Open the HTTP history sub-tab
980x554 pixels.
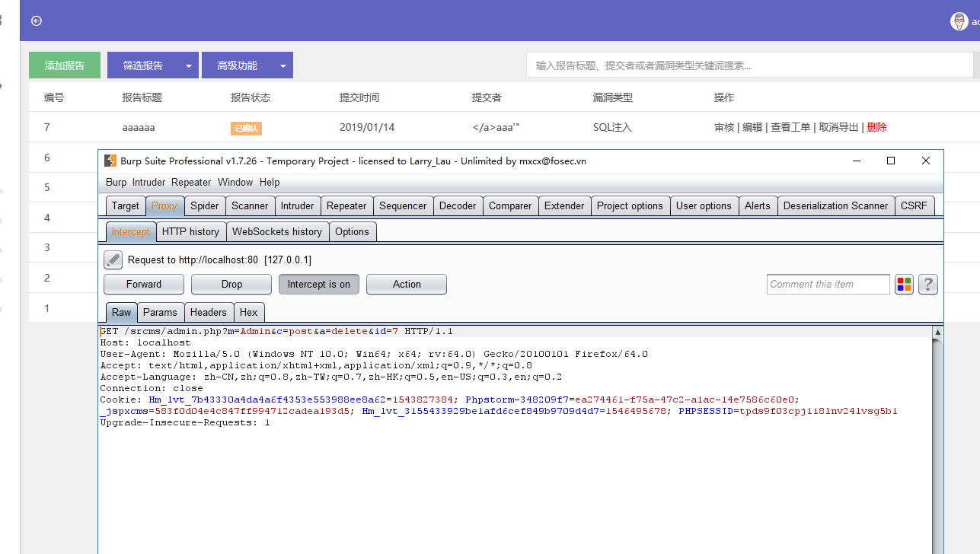click(190, 231)
